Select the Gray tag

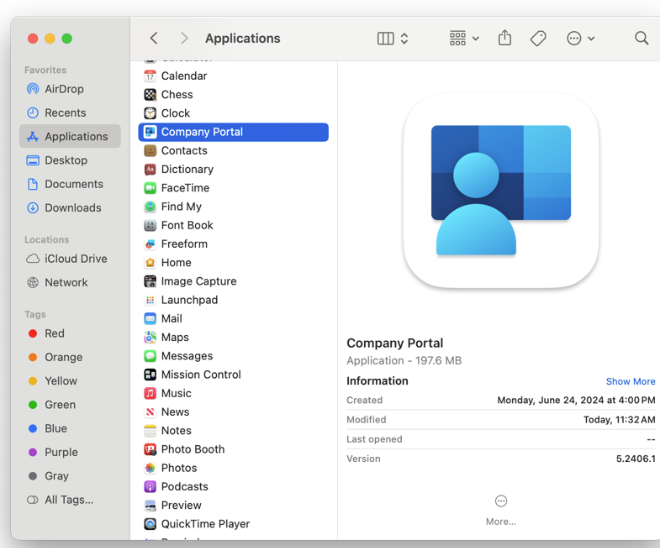[70, 476]
